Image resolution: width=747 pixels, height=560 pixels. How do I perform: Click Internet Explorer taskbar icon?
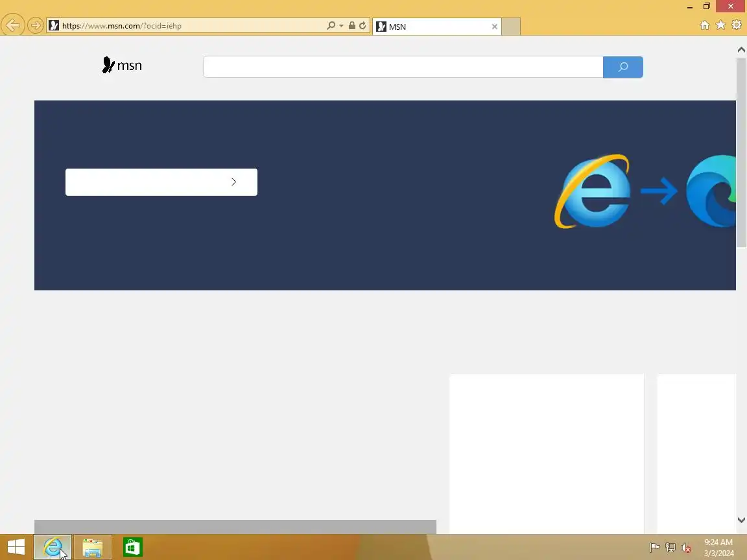click(x=53, y=547)
